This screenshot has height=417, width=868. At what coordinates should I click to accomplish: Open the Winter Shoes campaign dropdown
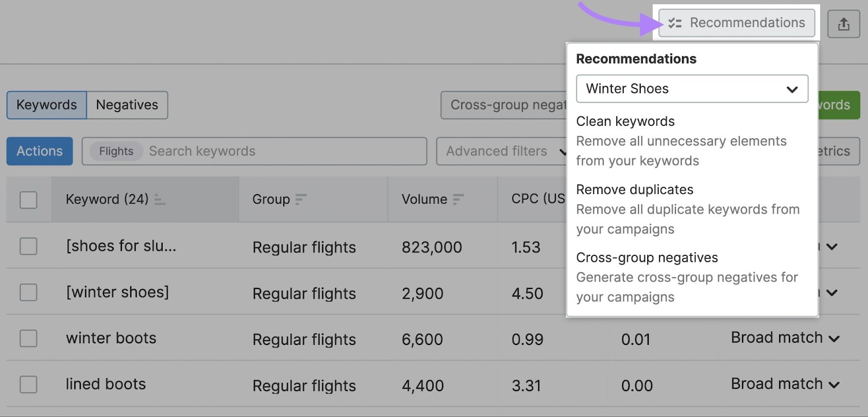(x=692, y=88)
